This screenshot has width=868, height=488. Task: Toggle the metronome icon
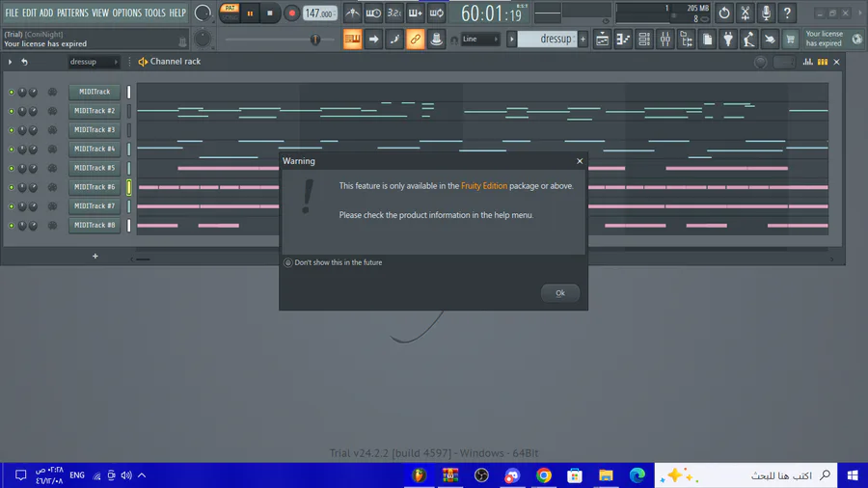click(352, 13)
